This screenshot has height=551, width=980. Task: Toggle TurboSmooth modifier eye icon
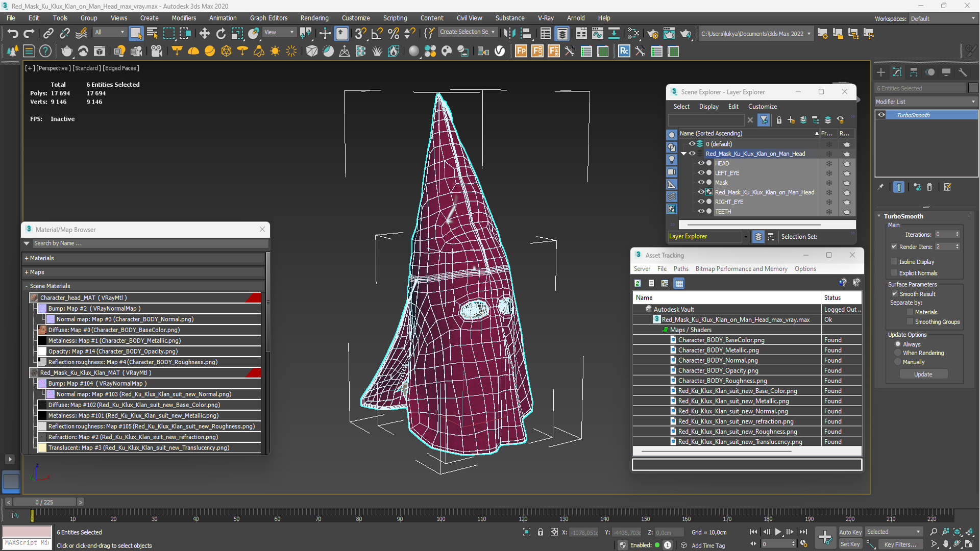[881, 115]
